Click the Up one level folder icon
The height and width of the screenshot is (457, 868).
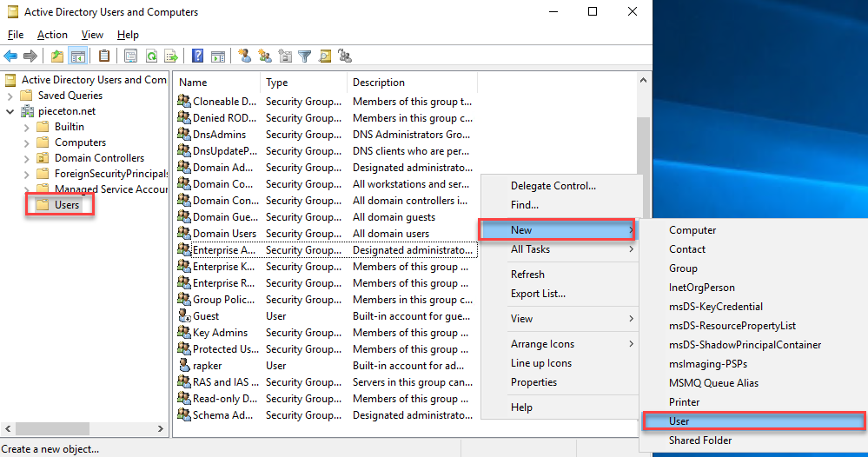pyautogui.click(x=57, y=56)
